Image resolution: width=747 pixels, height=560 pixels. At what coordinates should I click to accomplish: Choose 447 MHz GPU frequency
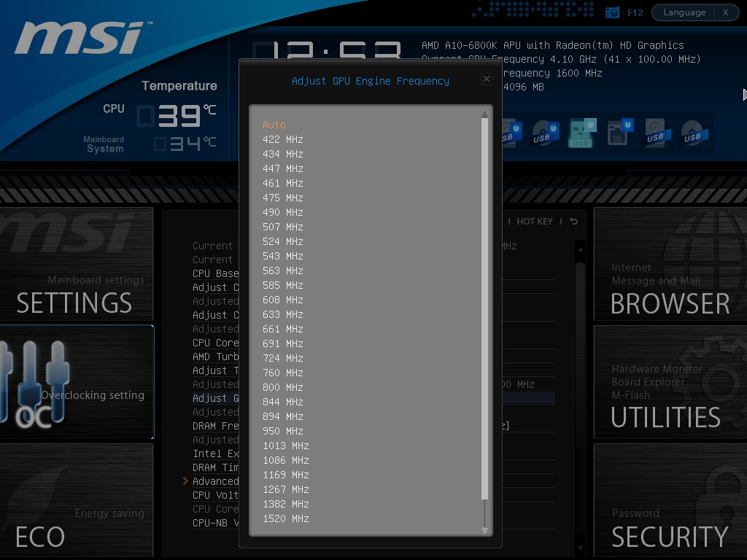[282, 168]
